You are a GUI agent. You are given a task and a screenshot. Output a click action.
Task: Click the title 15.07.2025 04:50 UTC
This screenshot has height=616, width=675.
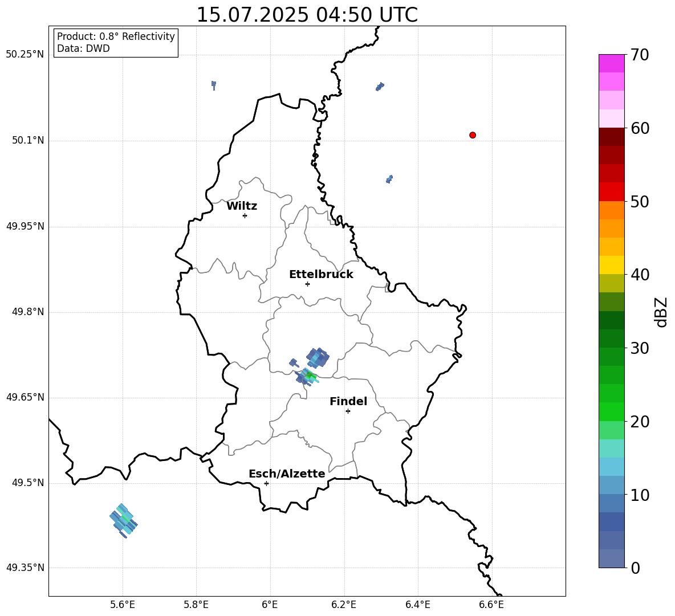(307, 15)
